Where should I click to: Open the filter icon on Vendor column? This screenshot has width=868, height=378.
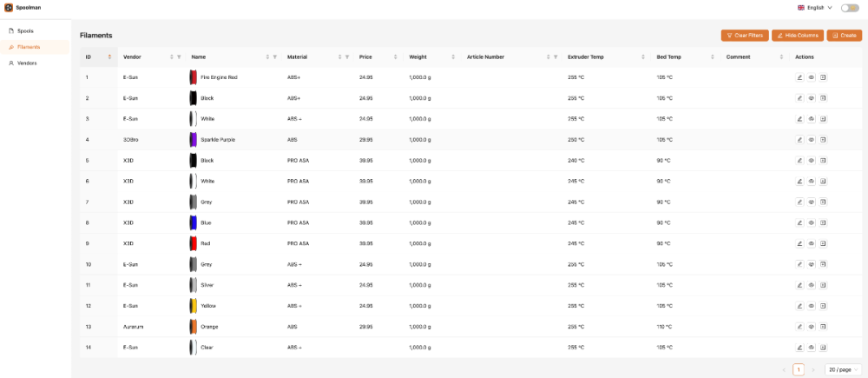(x=179, y=57)
